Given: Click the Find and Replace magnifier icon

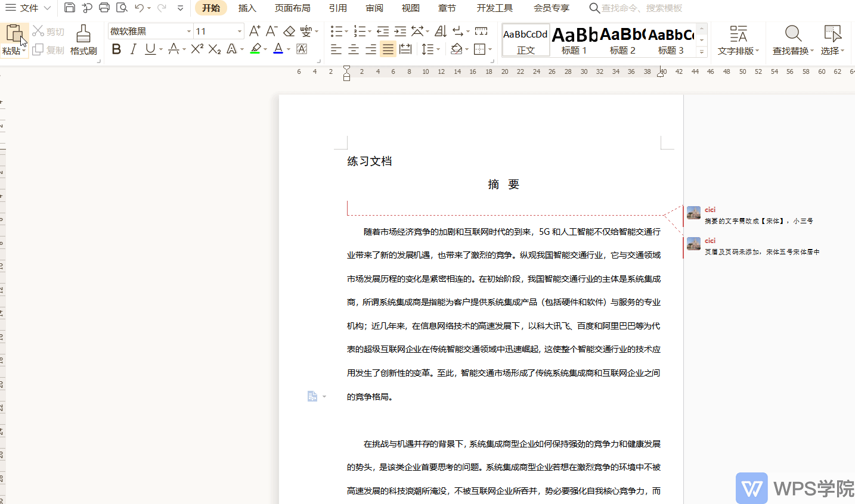Looking at the screenshot, I should pyautogui.click(x=793, y=34).
